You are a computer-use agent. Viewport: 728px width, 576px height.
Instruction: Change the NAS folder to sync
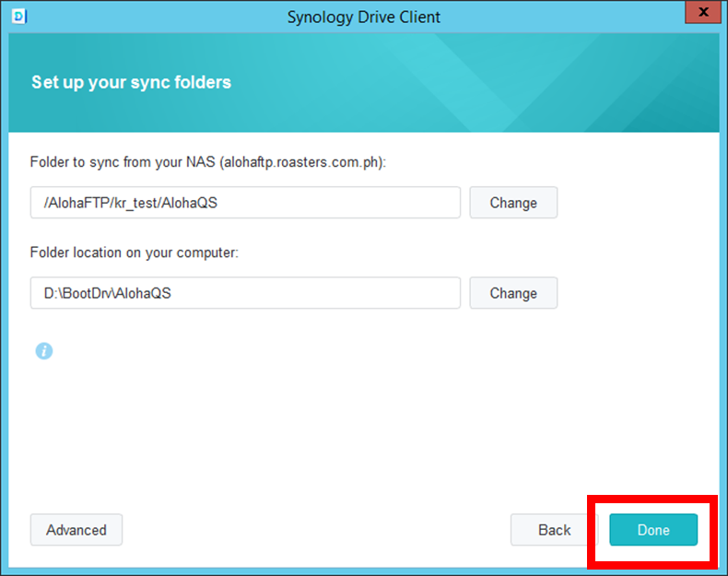coord(513,203)
